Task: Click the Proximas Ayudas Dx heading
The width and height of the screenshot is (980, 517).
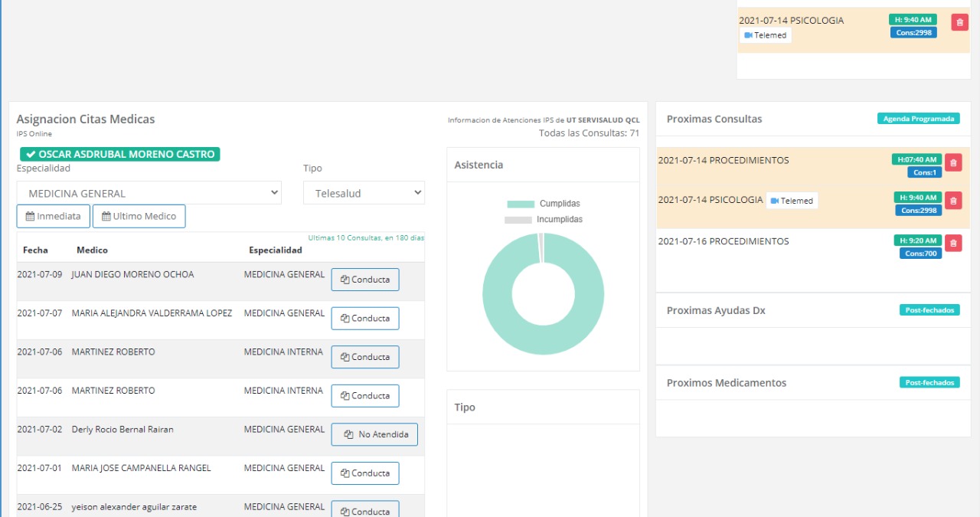Action: pos(716,310)
